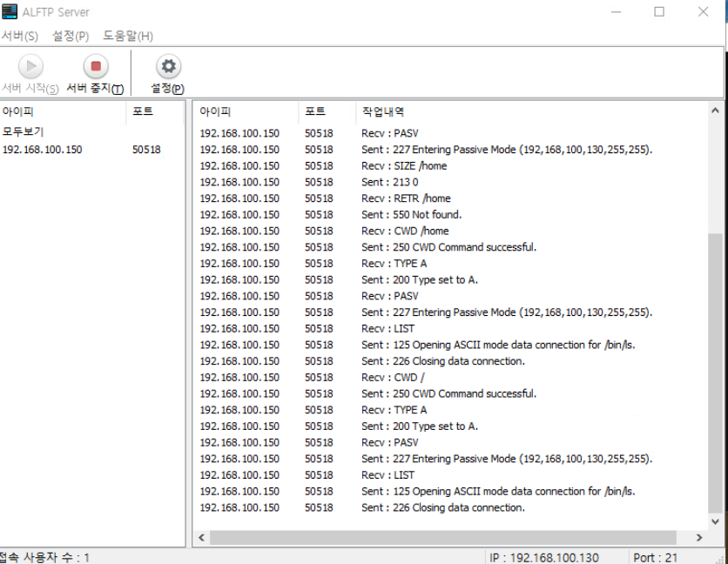Open the 설정(P) menu
The width and height of the screenshot is (728, 564).
coord(71,37)
